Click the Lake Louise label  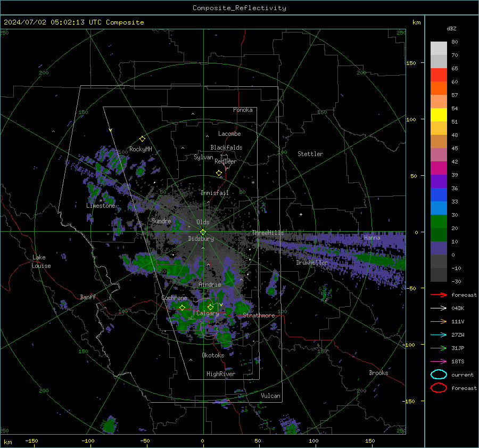tap(42, 262)
